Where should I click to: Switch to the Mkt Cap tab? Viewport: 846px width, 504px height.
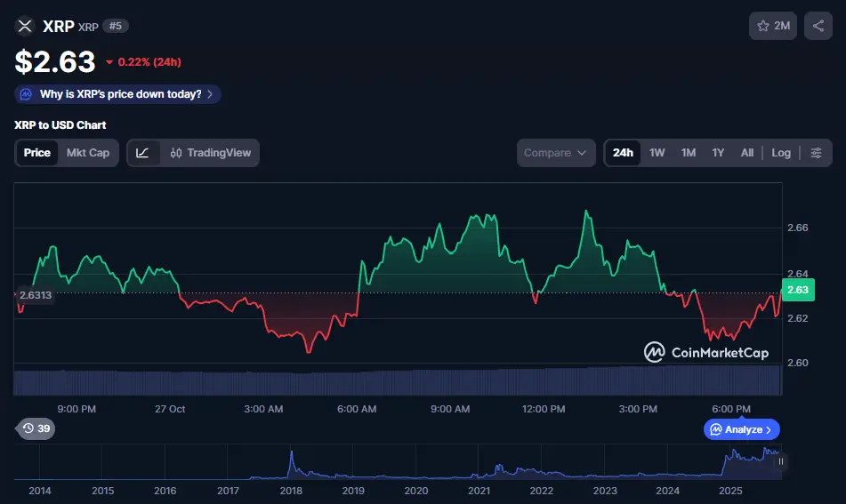pyautogui.click(x=88, y=153)
